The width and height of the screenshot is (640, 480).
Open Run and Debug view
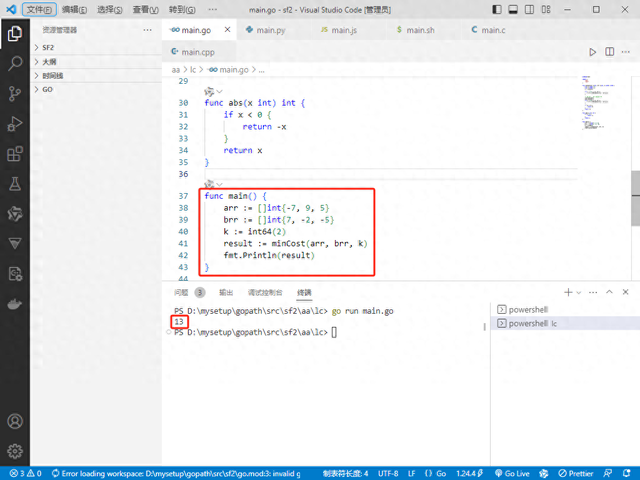(x=15, y=124)
